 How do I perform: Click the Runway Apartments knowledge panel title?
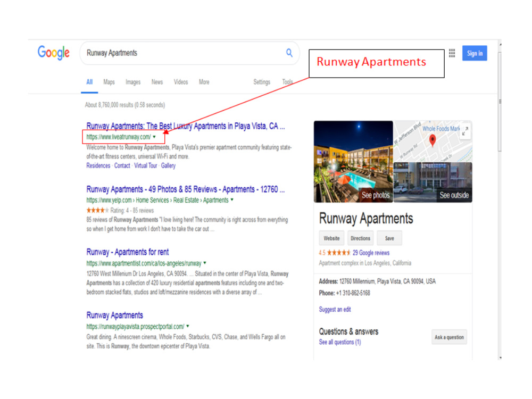point(366,219)
